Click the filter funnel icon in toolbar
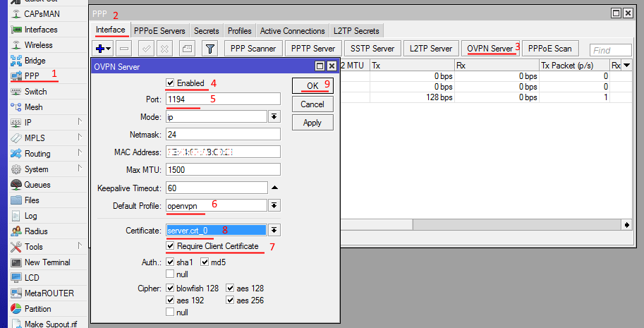This screenshot has width=644, height=328. (209, 49)
